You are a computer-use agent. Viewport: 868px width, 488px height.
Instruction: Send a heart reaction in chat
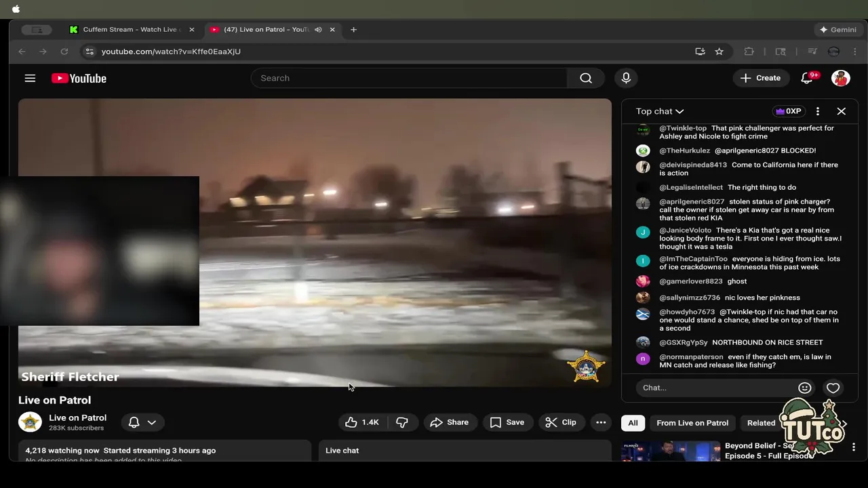(833, 388)
